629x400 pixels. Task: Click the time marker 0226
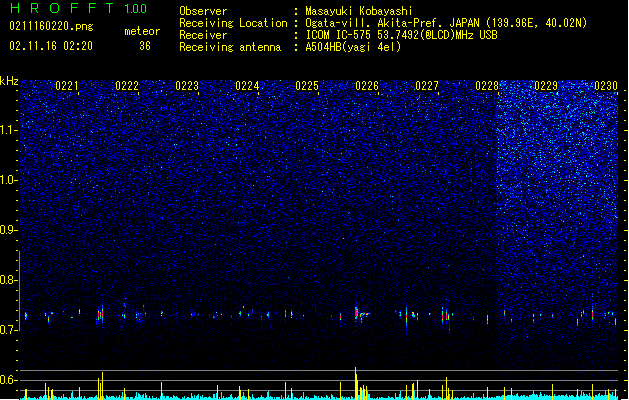pyautogui.click(x=367, y=86)
